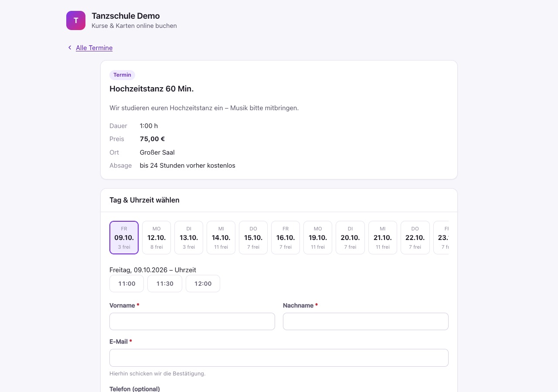Focus the Vorname input field

pyautogui.click(x=192, y=321)
